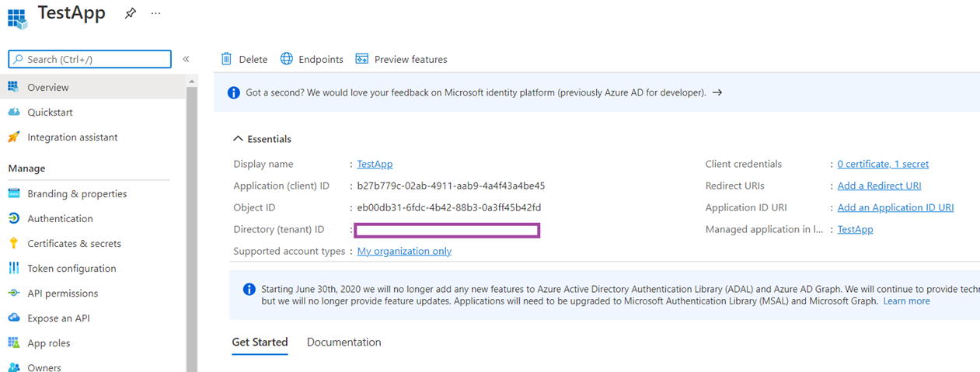Image resolution: width=980 pixels, height=372 pixels.
Task: Collapse the Essentials section
Action: [x=263, y=139]
